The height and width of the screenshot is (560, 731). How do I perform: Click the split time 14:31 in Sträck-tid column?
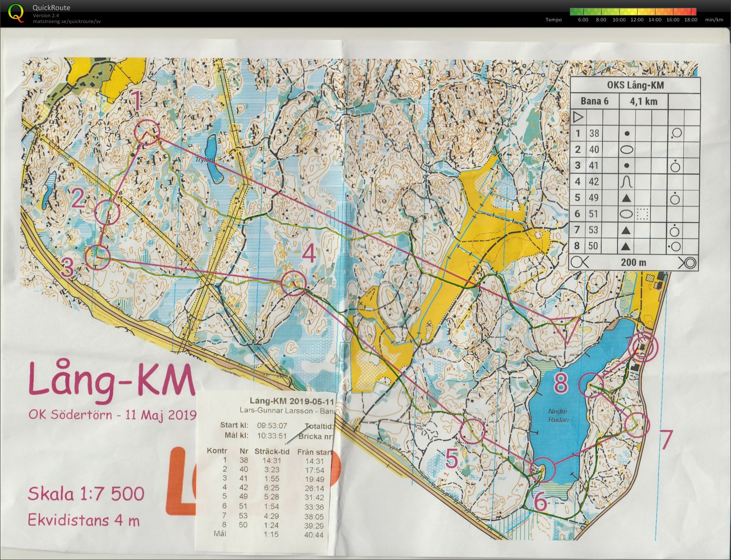pyautogui.click(x=272, y=461)
